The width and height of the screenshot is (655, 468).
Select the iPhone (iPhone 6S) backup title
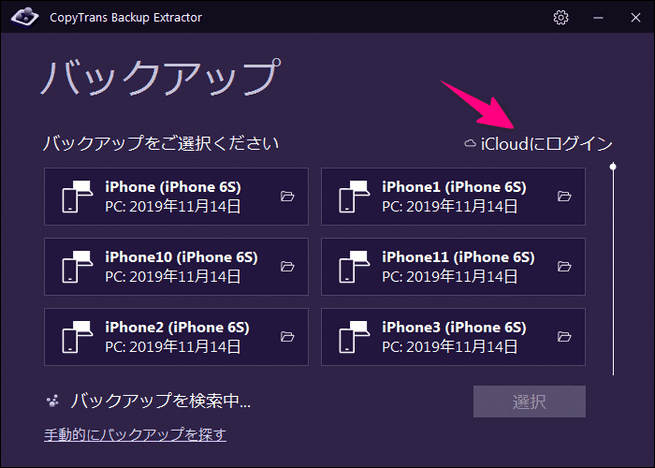[173, 187]
